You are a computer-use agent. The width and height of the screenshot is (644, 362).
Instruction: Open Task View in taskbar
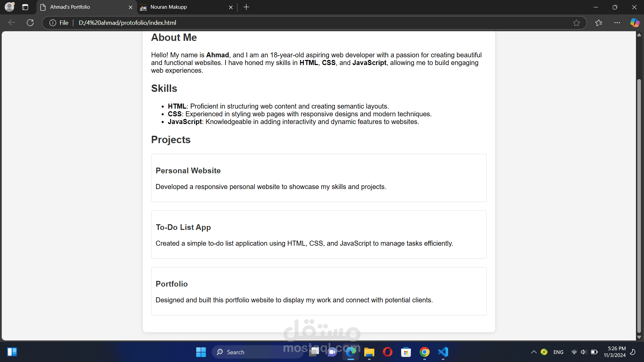coord(314,352)
